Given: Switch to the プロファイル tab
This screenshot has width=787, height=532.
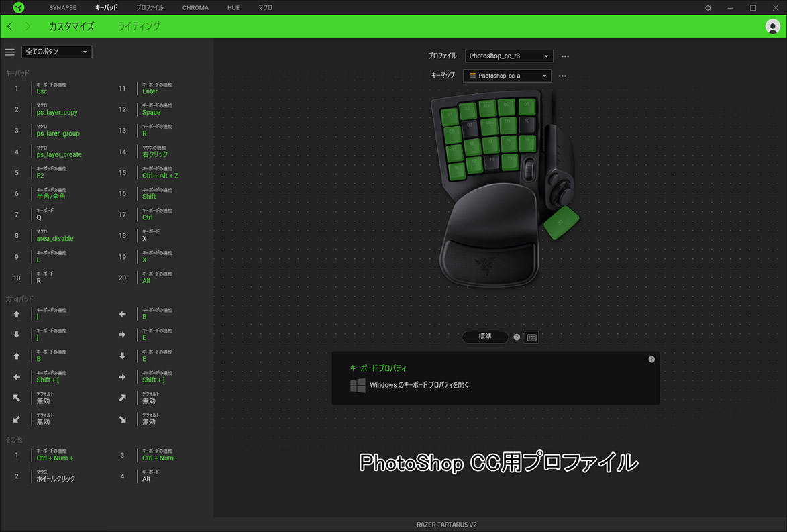Looking at the screenshot, I should 150,8.
